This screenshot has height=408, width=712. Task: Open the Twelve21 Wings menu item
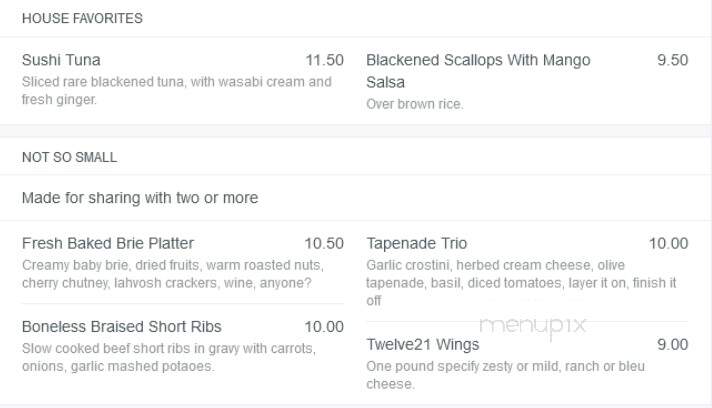[x=423, y=344]
